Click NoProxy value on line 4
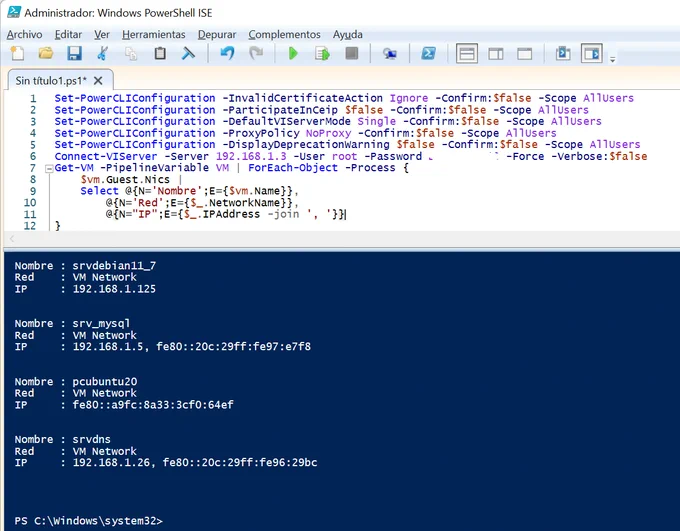 (328, 133)
